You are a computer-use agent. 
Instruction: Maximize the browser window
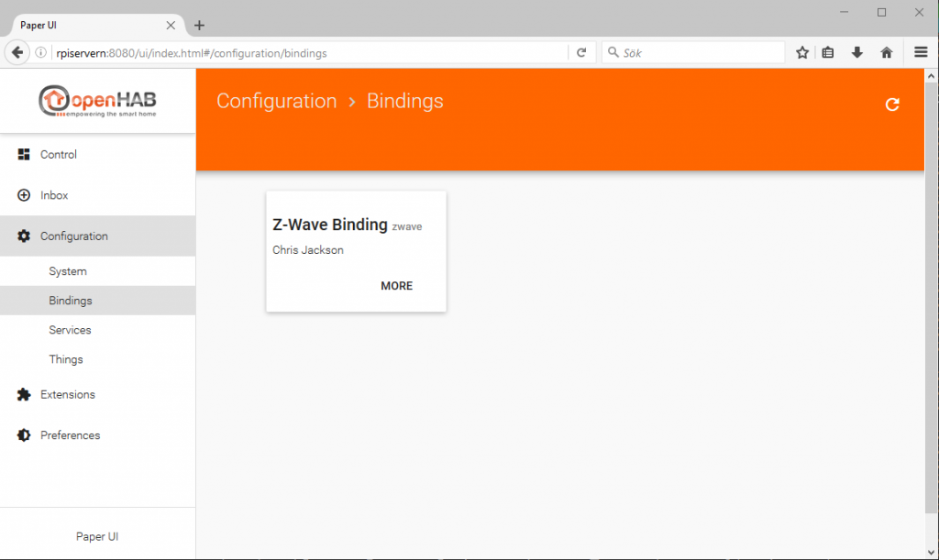coord(881,12)
